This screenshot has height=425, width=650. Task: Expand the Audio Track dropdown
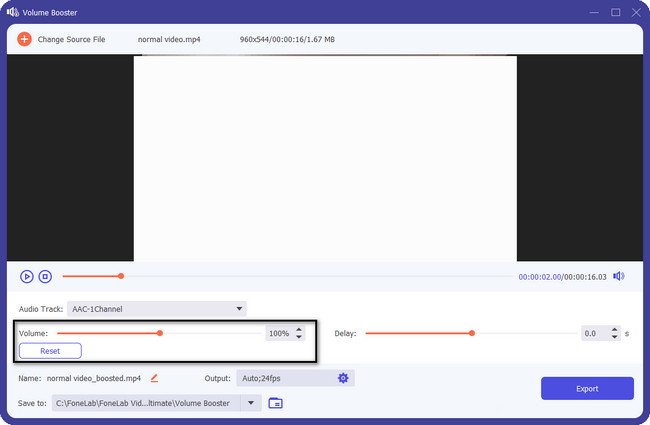tap(238, 309)
